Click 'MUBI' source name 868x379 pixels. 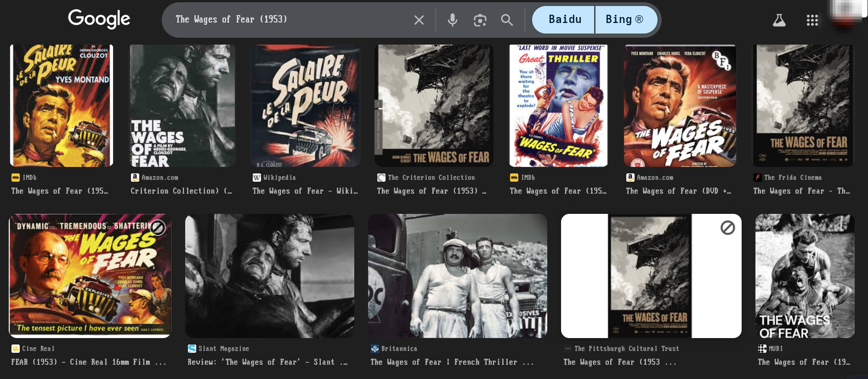[776, 349]
